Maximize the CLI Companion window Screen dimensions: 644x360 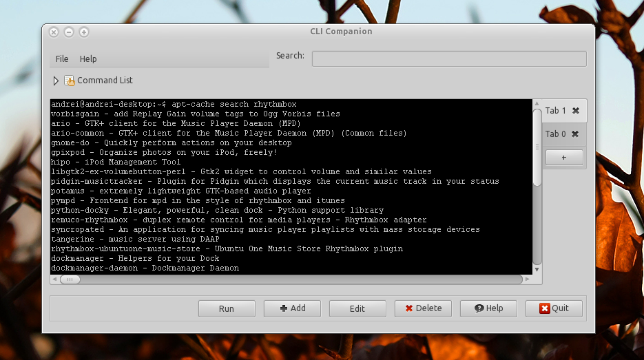84,32
